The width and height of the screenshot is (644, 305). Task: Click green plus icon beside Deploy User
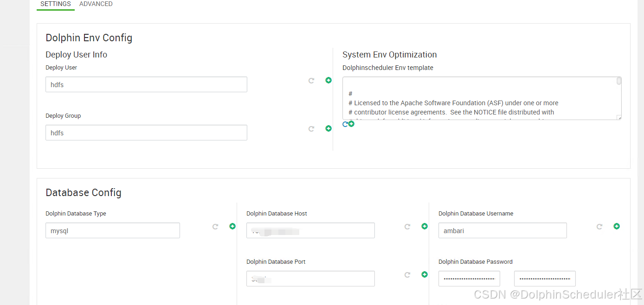coord(328,80)
